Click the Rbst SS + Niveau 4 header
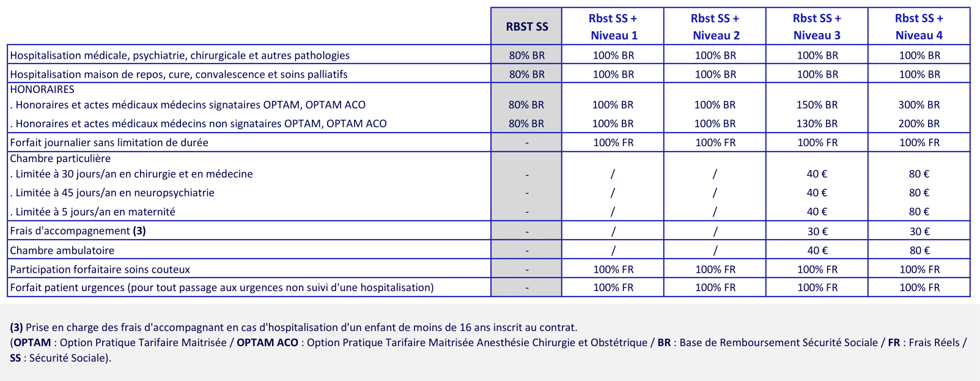980x381 pixels. pyautogui.click(x=919, y=27)
